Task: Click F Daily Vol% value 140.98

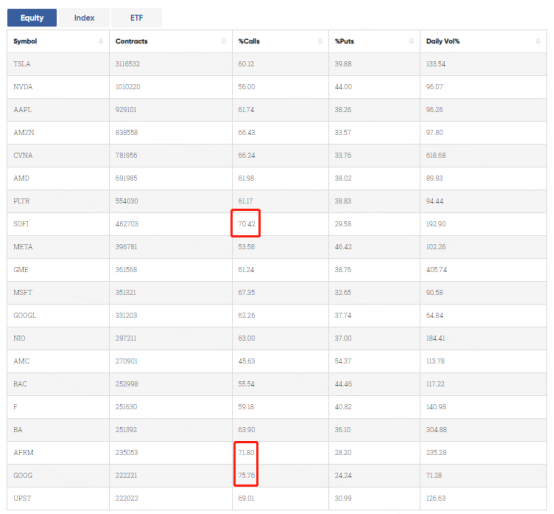Action: coord(436,407)
